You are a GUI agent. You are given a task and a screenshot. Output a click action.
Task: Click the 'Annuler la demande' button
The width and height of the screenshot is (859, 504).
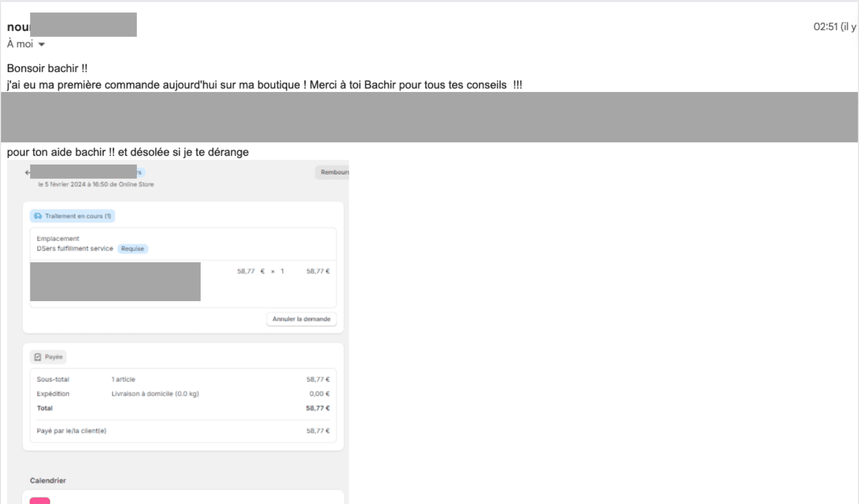click(301, 319)
